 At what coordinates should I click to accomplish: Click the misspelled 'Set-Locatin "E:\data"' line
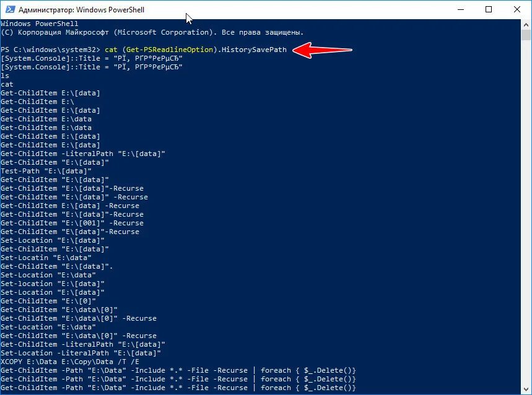coord(46,258)
